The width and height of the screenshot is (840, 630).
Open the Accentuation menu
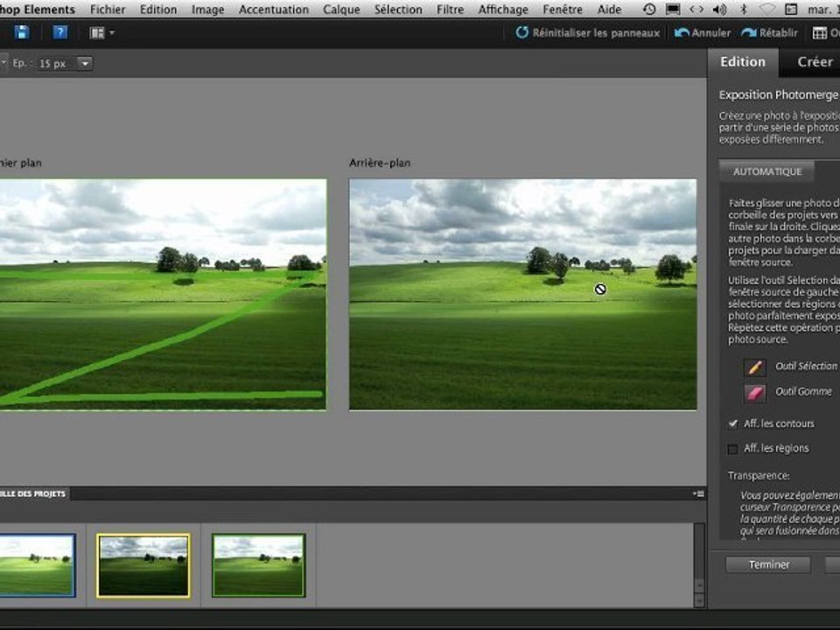(x=274, y=10)
